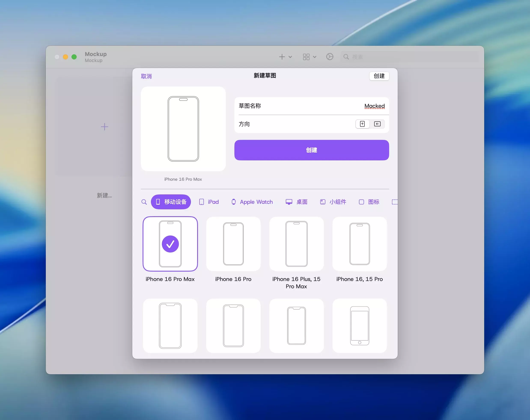Viewport: 530px width, 420px height.
Task: Click 取消 to cancel the dialog
Action: 146,76
